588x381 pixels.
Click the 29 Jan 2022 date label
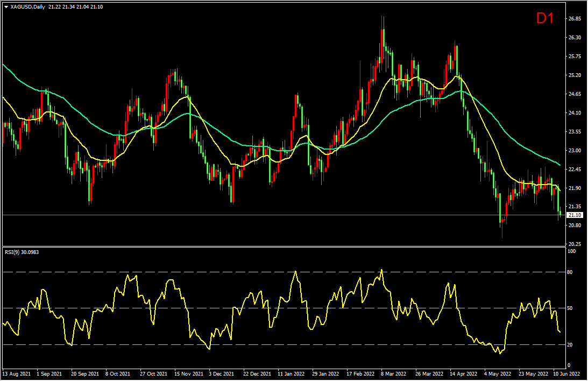pos(325,374)
